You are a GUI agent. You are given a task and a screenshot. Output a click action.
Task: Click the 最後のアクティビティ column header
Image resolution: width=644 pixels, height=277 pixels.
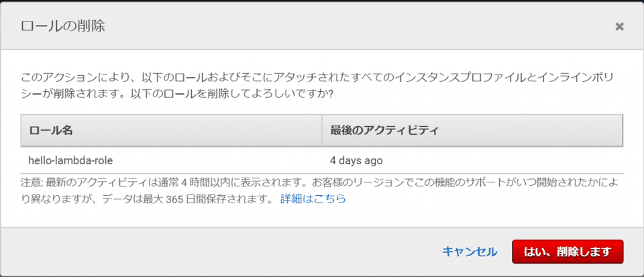point(384,130)
